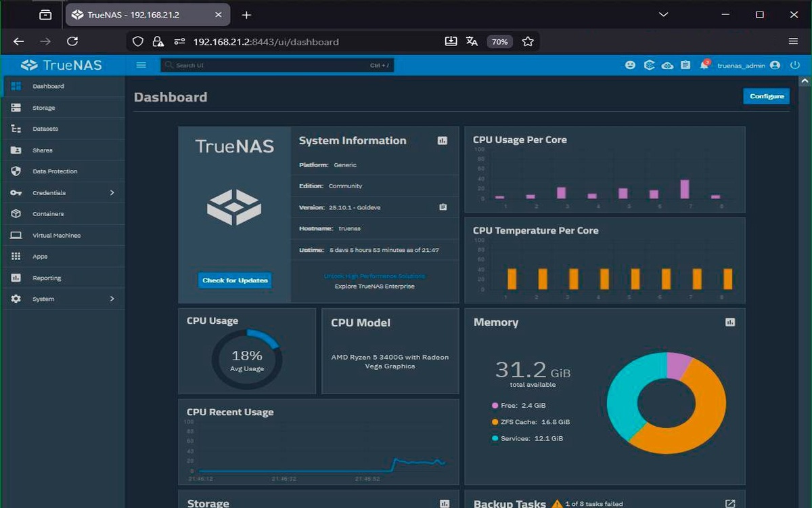Open Shares from the sidebar
812x508 pixels.
click(63, 150)
